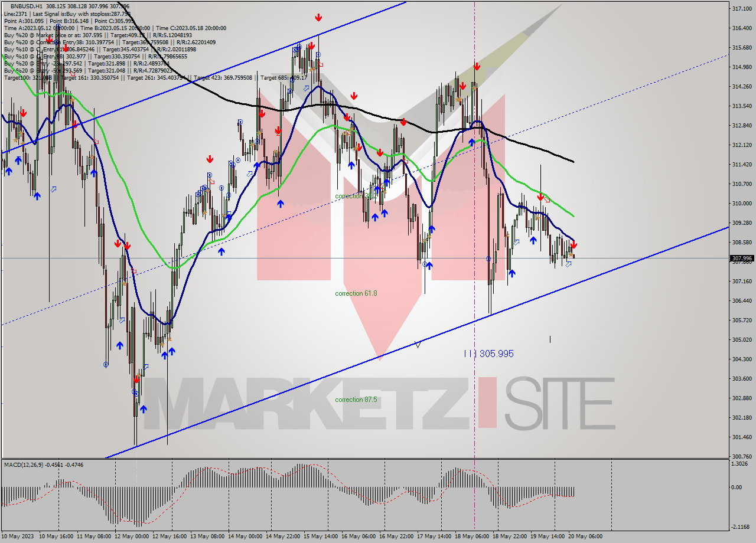
Task: Click the 315.680 price axis label
Action: [741, 48]
